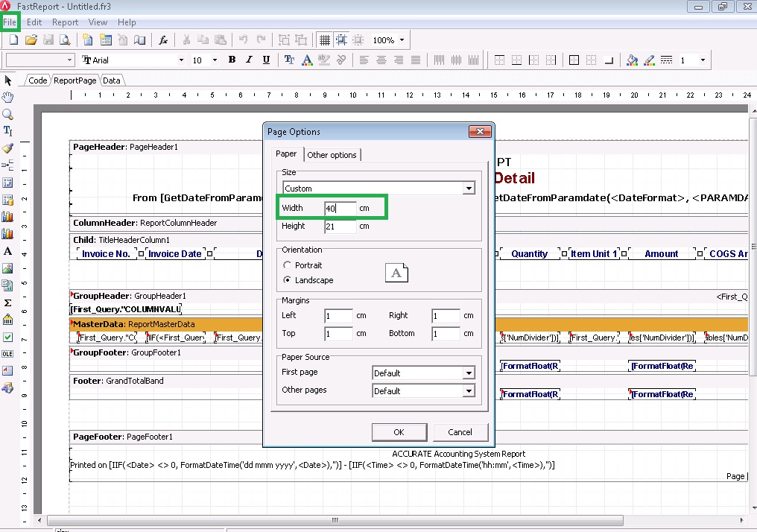Toggle the Show Grid icon
757x532 pixels.
[325, 40]
